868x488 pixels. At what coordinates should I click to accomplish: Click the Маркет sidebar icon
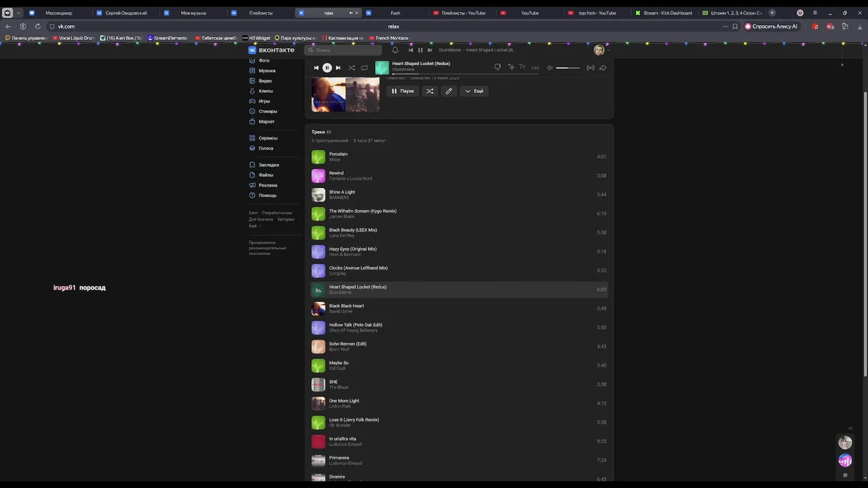(x=252, y=121)
